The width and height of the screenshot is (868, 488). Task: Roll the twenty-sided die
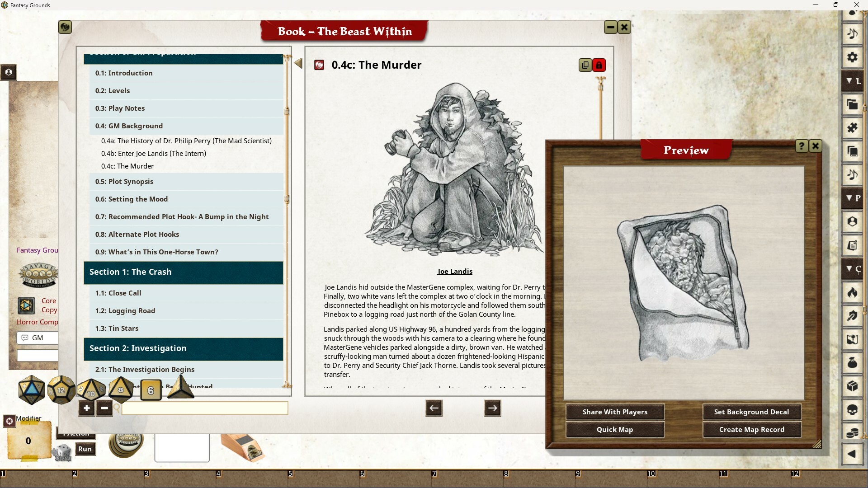pyautogui.click(x=31, y=389)
